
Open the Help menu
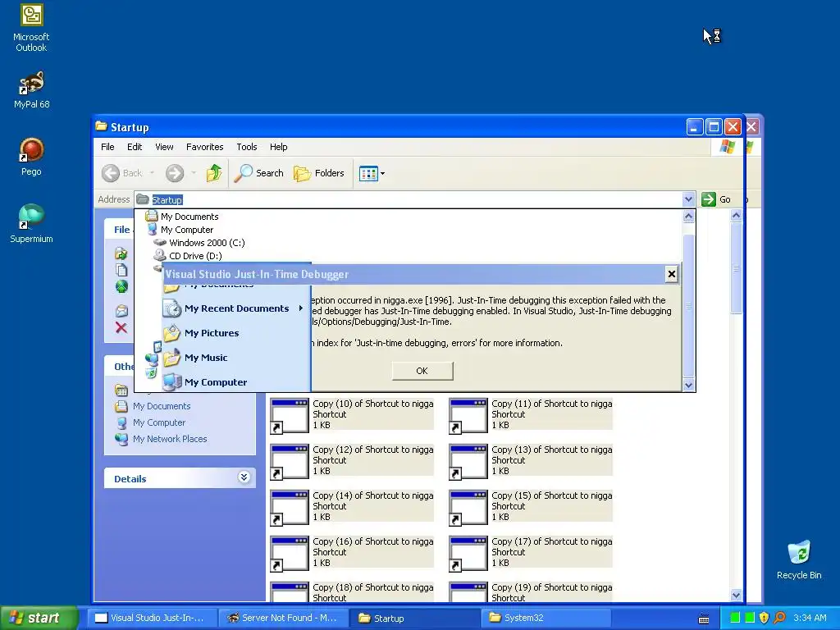coord(278,147)
